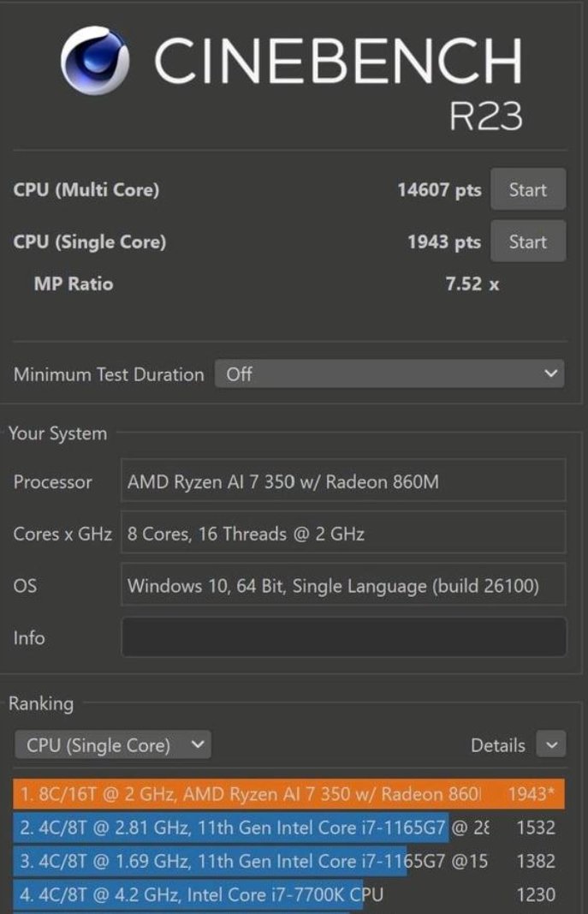Click the Details label in Ranking

pos(498,745)
